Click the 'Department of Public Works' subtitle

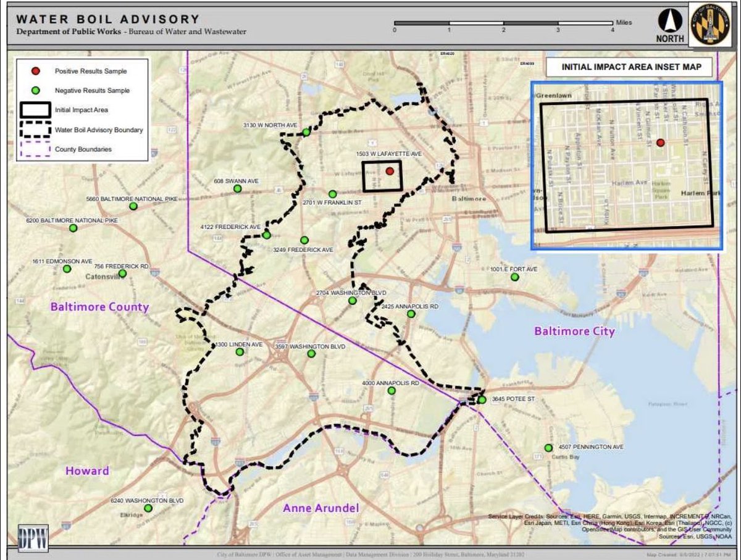point(67,31)
